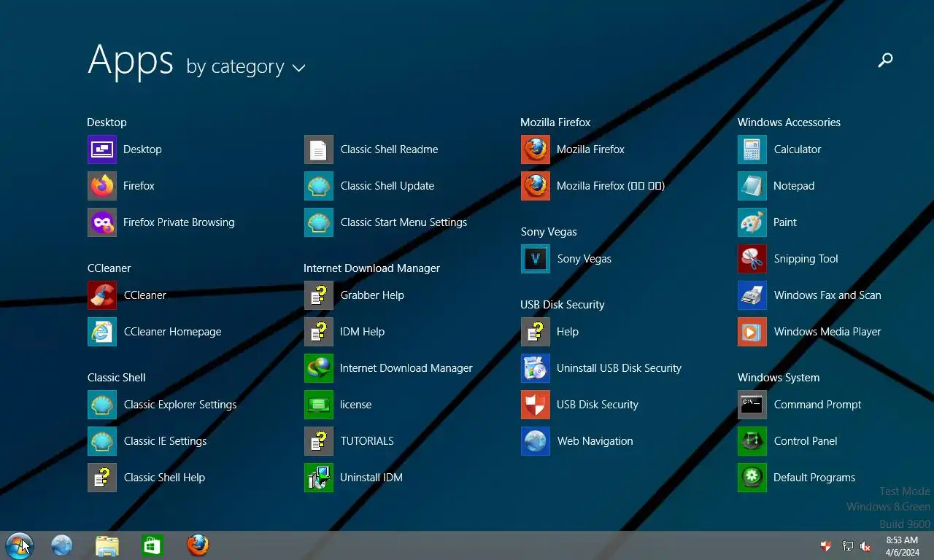This screenshot has width=934, height=560.
Task: Open Classic IE Settings icon
Action: pos(102,441)
